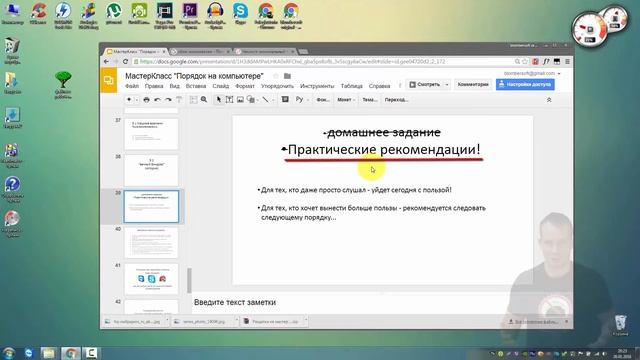Click the Переход transition button
Image resolution: width=640 pixels, height=360 pixels.
[x=396, y=100]
